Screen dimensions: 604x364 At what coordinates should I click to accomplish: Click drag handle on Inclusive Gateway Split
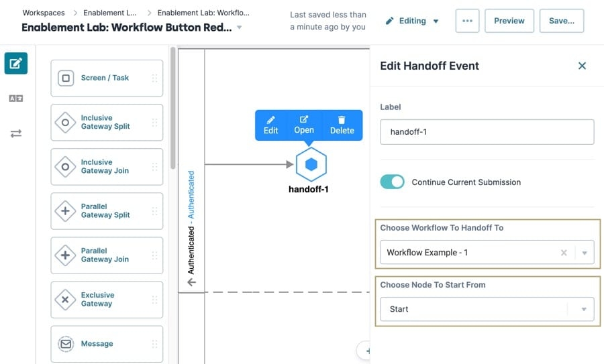[154, 123]
